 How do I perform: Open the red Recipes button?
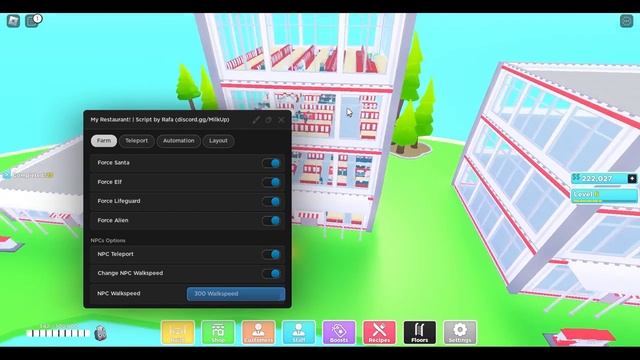click(x=379, y=332)
